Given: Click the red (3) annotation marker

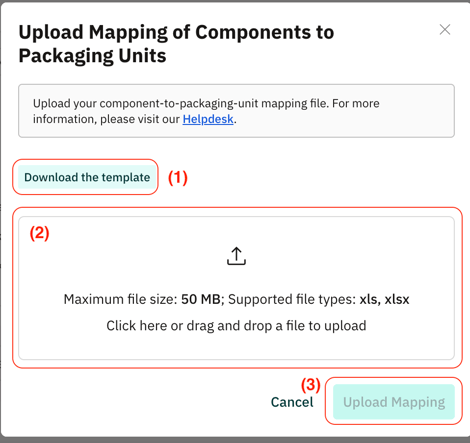Looking at the screenshot, I should (311, 385).
